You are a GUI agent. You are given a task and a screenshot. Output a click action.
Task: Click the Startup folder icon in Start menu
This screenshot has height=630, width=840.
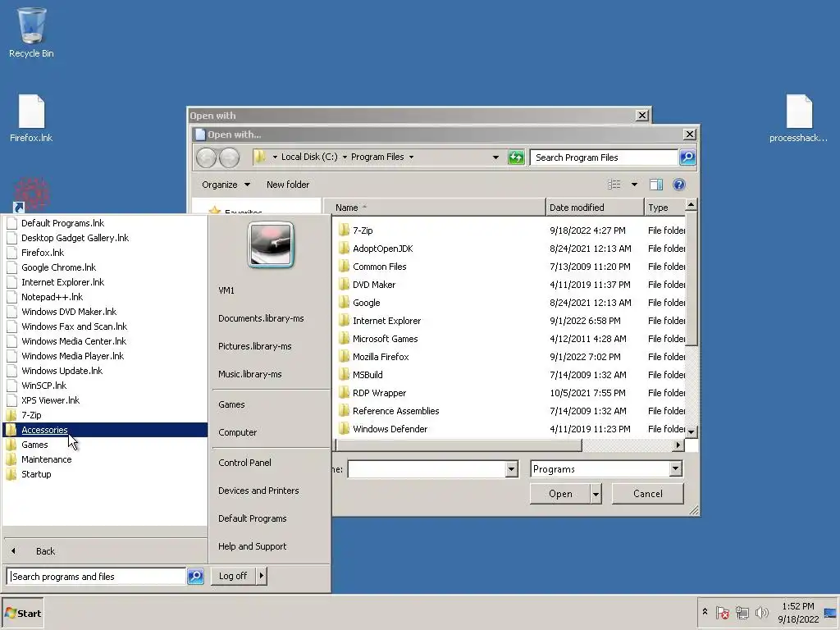click(11, 475)
